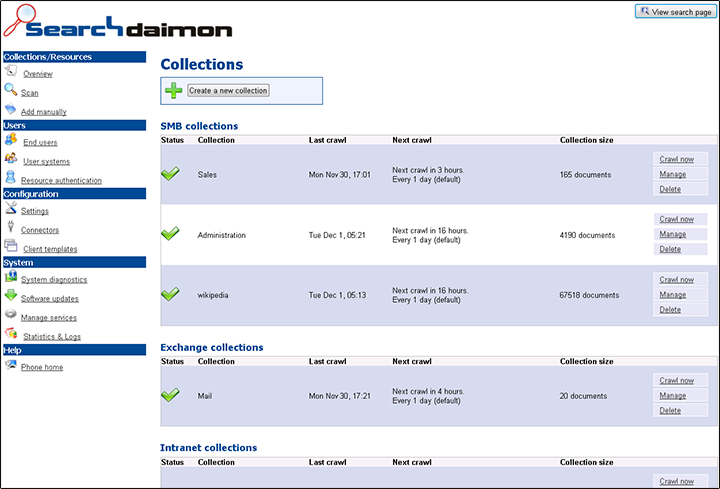Click the Settings tools icon

11,208
